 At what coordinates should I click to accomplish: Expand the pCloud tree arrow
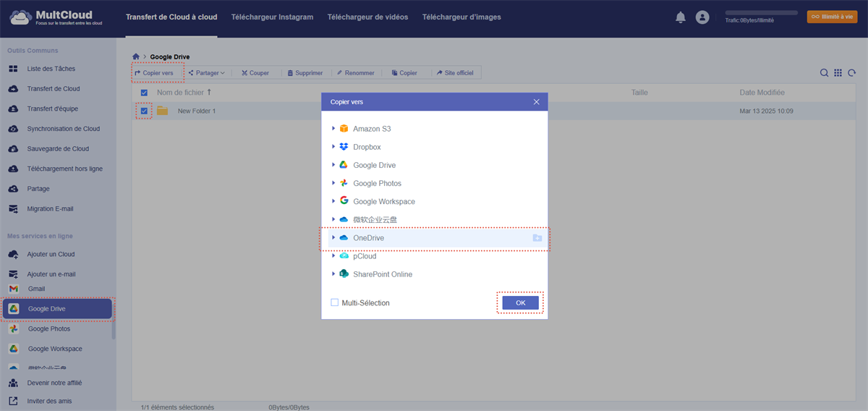[x=333, y=256]
